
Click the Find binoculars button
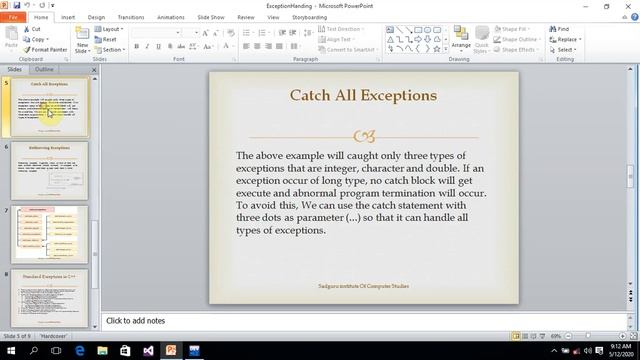[559, 29]
